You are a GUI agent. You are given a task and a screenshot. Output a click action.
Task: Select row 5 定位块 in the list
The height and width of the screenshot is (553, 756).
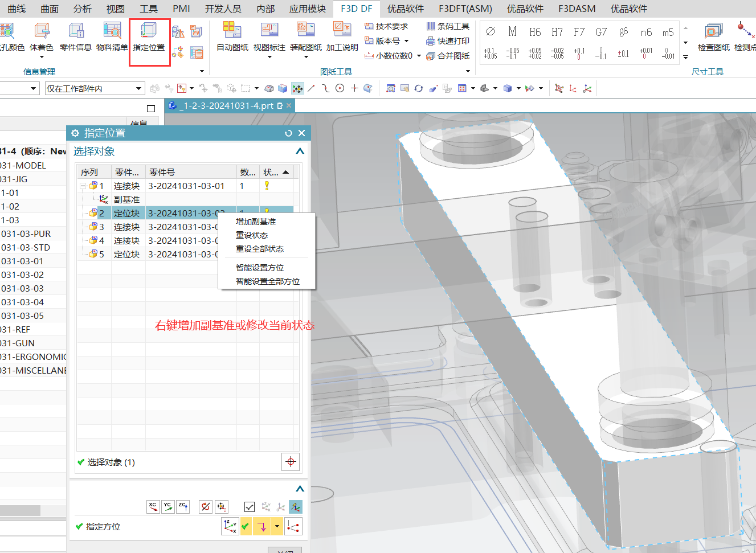186,254
